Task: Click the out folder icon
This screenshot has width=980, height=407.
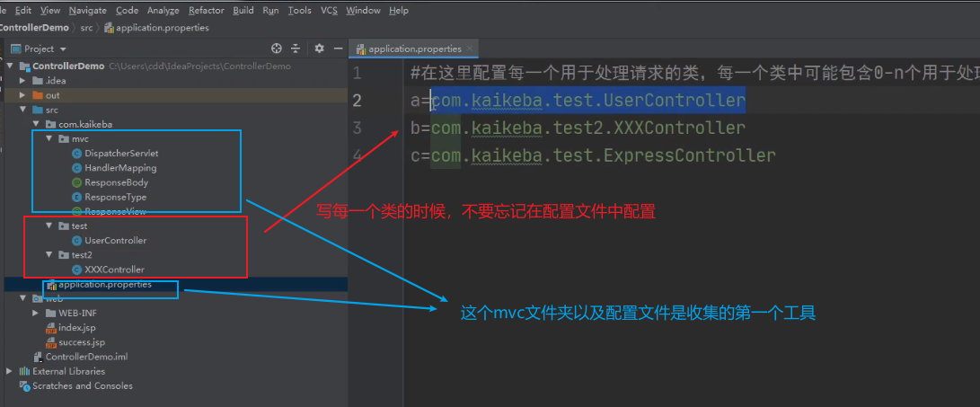Action: tap(38, 95)
